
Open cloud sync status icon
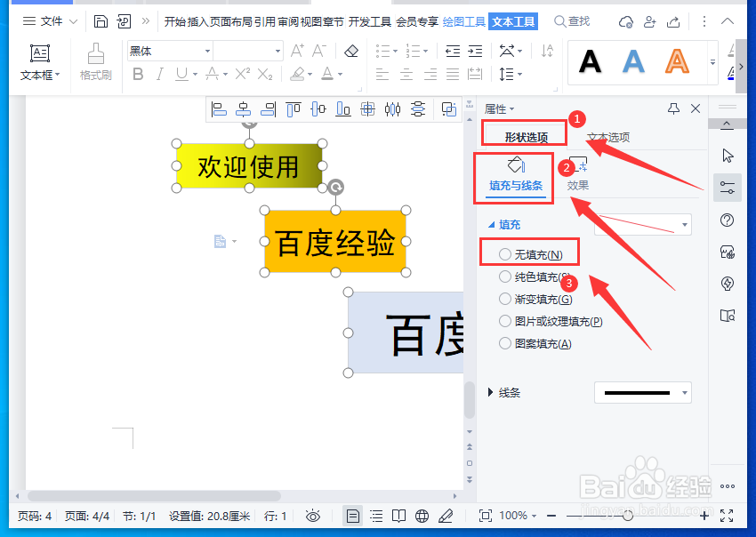click(626, 21)
